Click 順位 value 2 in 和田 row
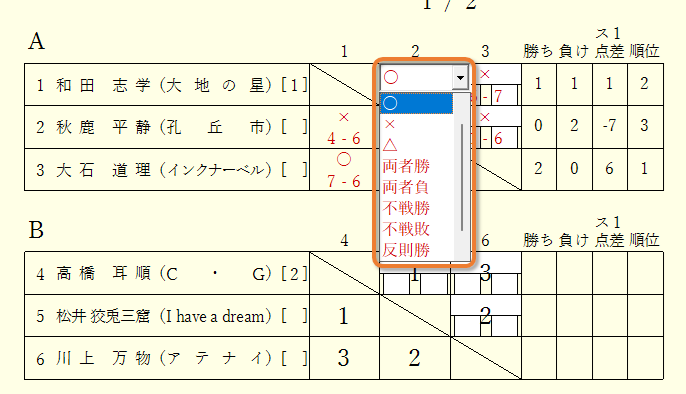The width and height of the screenshot is (686, 394). click(644, 84)
